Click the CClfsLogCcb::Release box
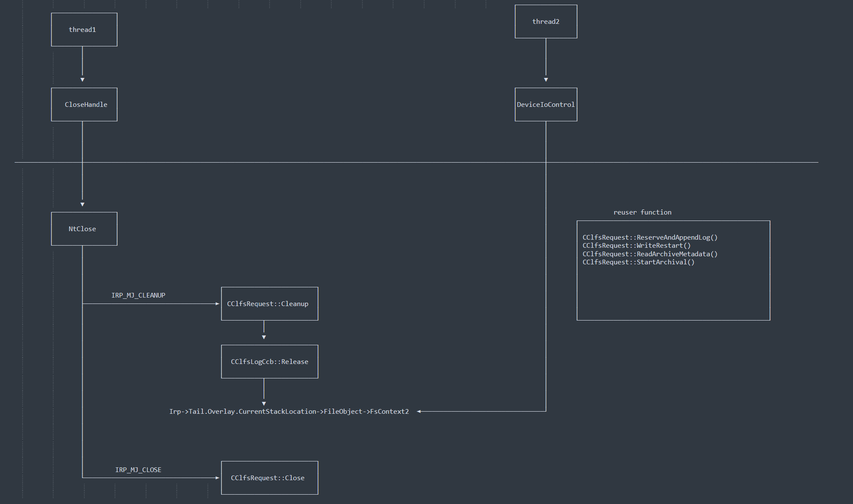Viewport: 853px width, 504px height. (269, 361)
